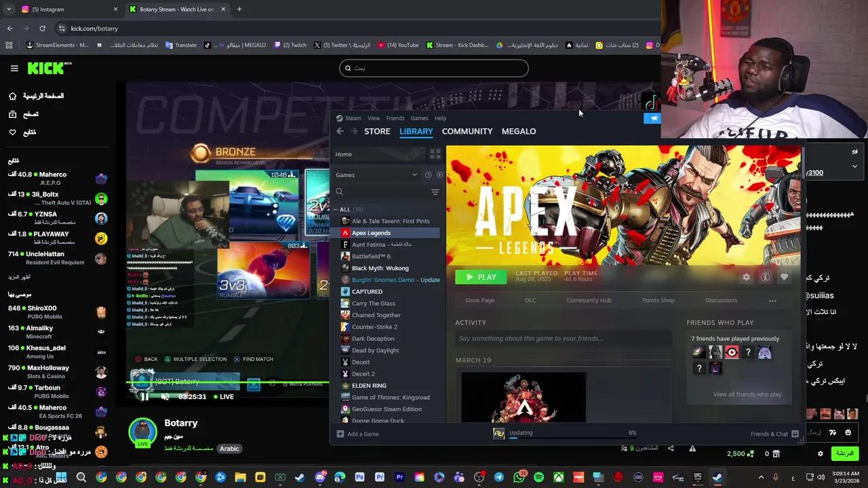868x488 pixels.
Task: Switch to the STORE tab in Steam
Action: 377,131
